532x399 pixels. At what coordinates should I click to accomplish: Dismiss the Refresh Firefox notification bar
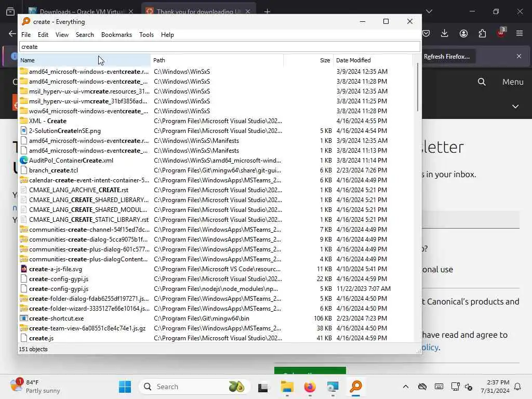(519, 56)
